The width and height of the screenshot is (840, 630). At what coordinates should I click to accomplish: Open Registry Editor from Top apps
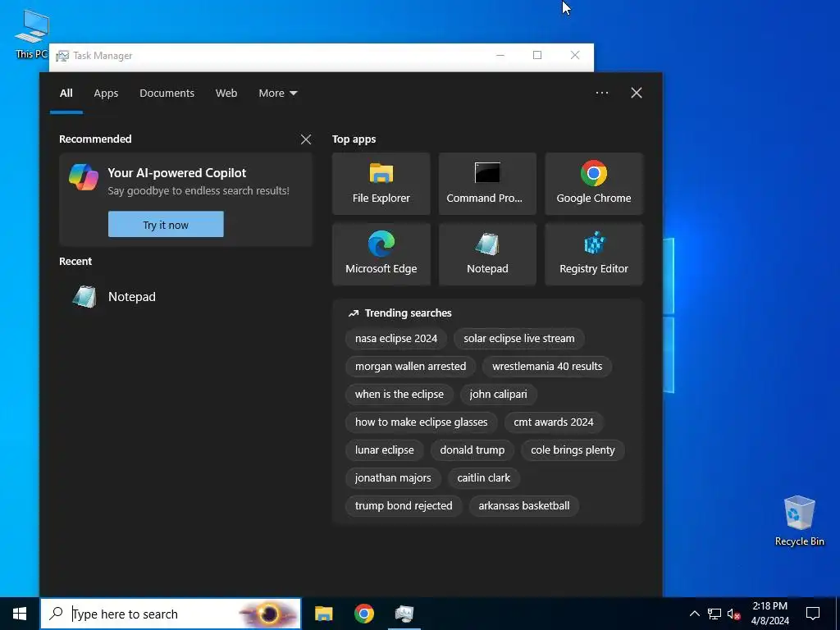click(594, 254)
